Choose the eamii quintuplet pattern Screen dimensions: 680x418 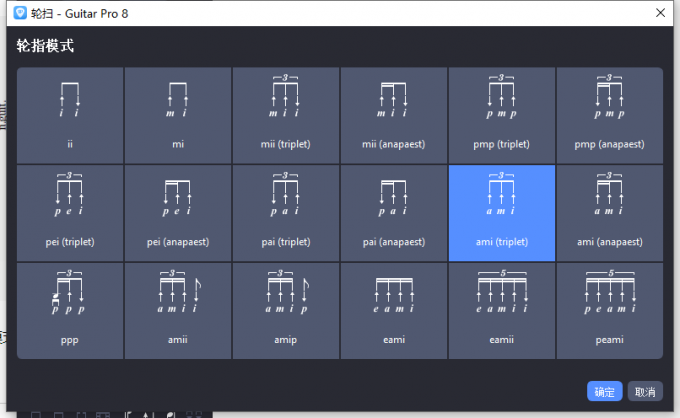click(x=502, y=311)
